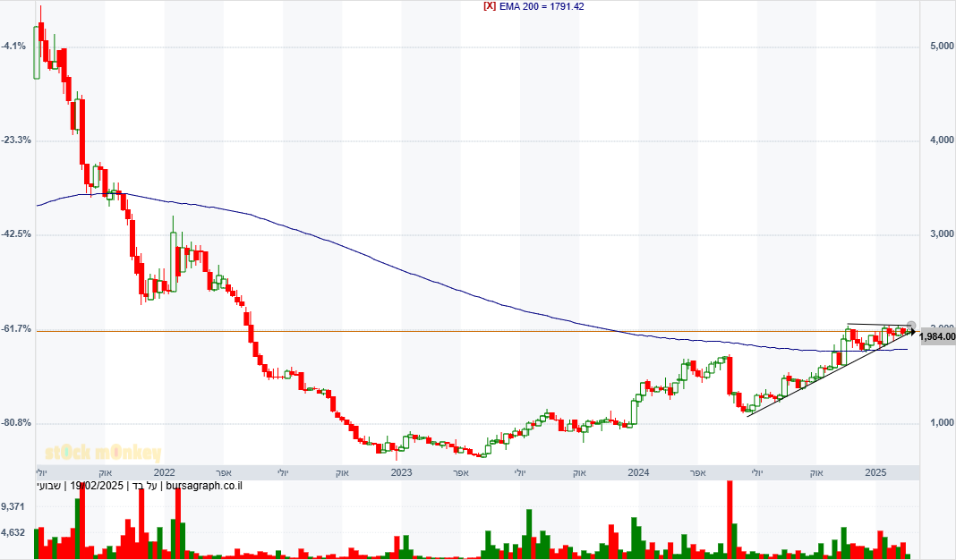Click the 3,000 price axis label
The height and width of the screenshot is (560, 956).
click(x=942, y=234)
